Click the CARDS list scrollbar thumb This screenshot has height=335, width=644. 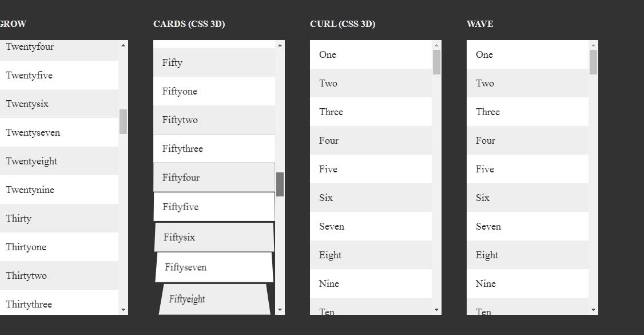(x=280, y=183)
